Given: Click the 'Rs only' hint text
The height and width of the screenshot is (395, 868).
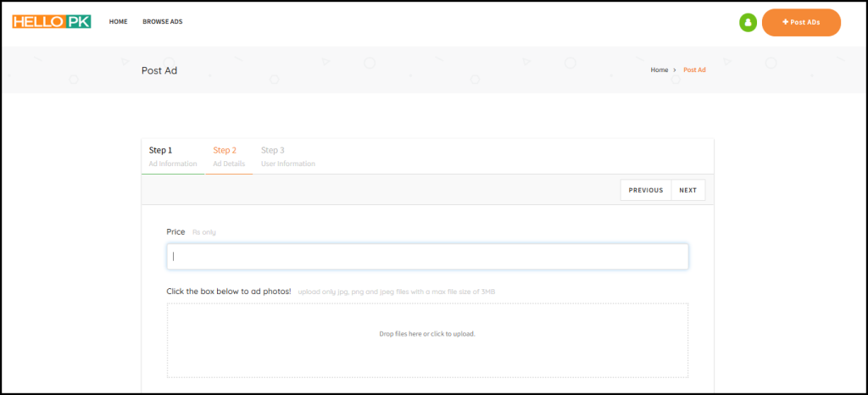Looking at the screenshot, I should [204, 232].
